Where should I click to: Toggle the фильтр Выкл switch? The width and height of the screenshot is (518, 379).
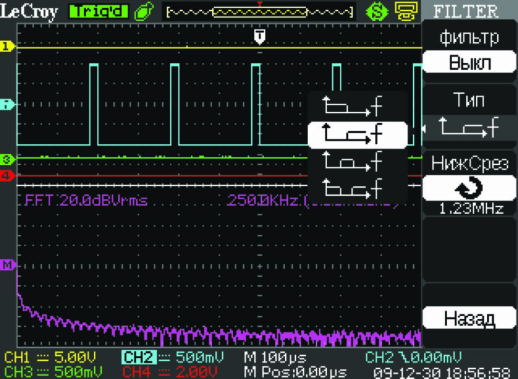click(x=469, y=62)
